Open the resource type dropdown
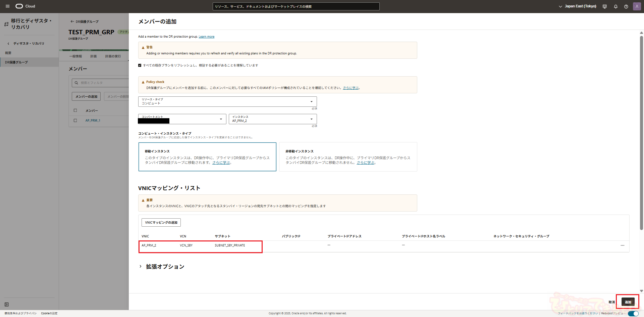The image size is (644, 317). [x=227, y=101]
